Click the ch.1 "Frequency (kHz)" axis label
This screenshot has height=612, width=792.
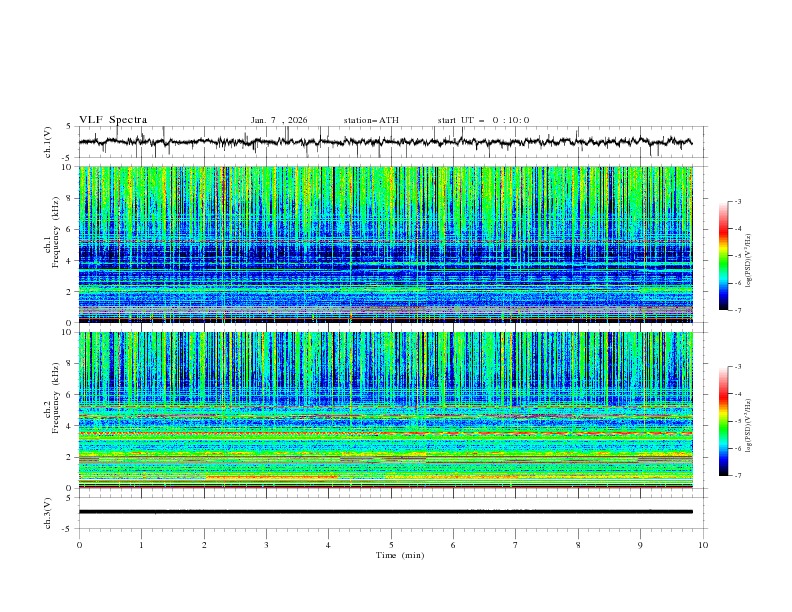pos(56,232)
